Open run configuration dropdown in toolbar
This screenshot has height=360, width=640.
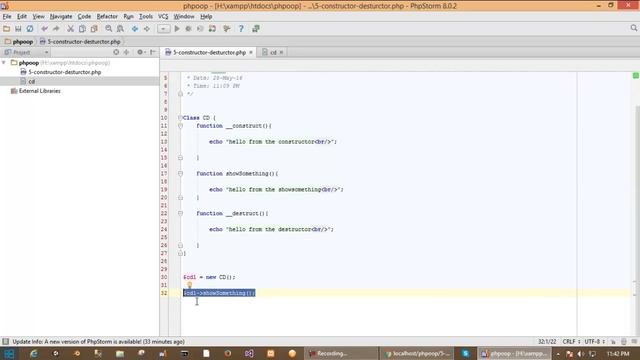coord(163,29)
